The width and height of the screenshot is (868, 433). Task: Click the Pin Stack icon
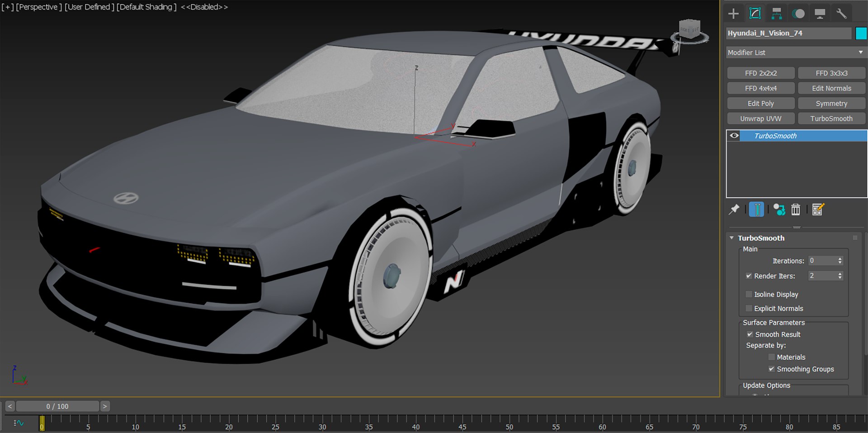pyautogui.click(x=734, y=209)
